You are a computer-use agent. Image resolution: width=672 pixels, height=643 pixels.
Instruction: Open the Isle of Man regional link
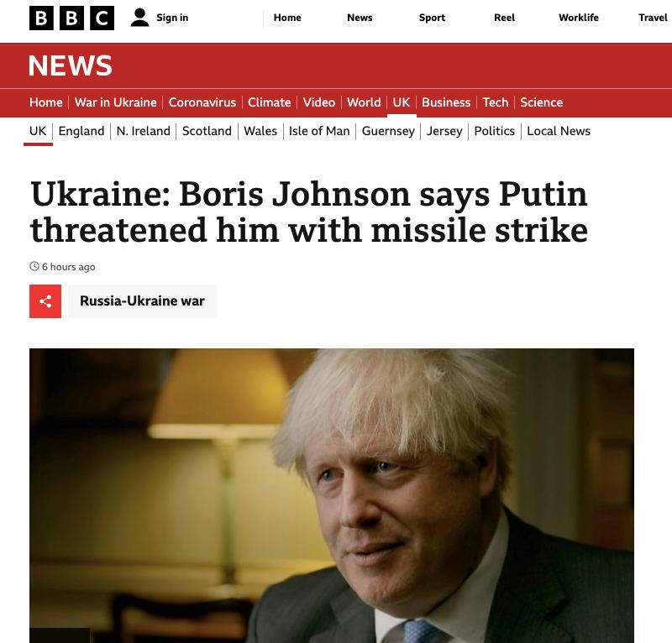click(319, 131)
